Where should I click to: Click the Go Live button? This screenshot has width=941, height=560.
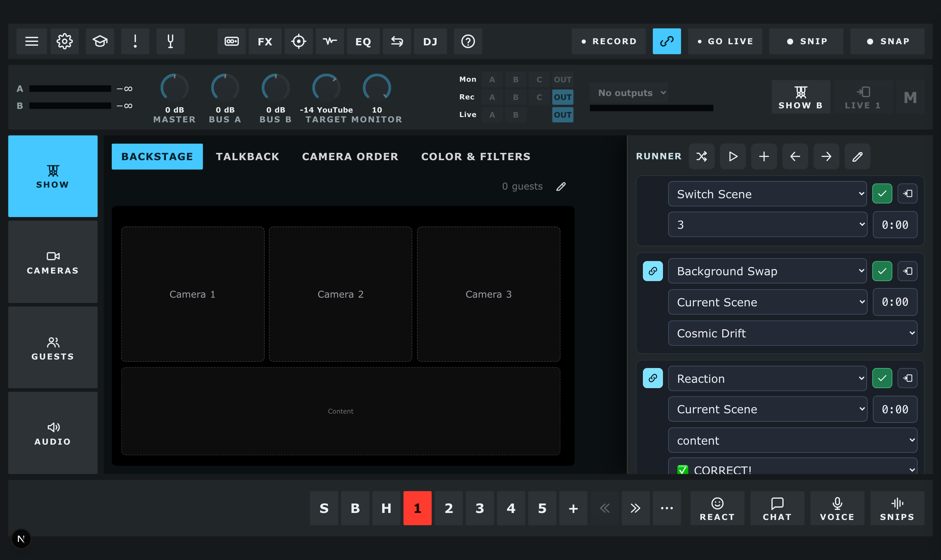pos(725,41)
